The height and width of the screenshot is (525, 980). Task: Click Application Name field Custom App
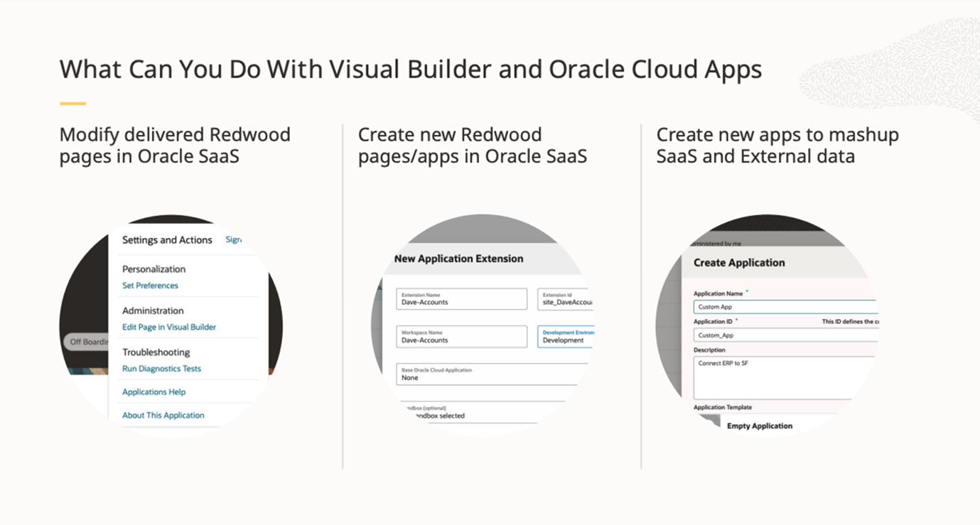pos(785,307)
